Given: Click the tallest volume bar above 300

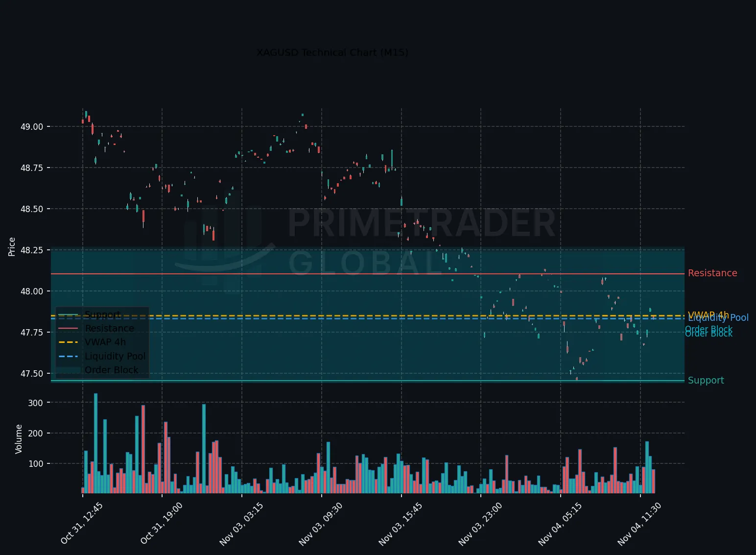Looking at the screenshot, I should pos(95,443).
